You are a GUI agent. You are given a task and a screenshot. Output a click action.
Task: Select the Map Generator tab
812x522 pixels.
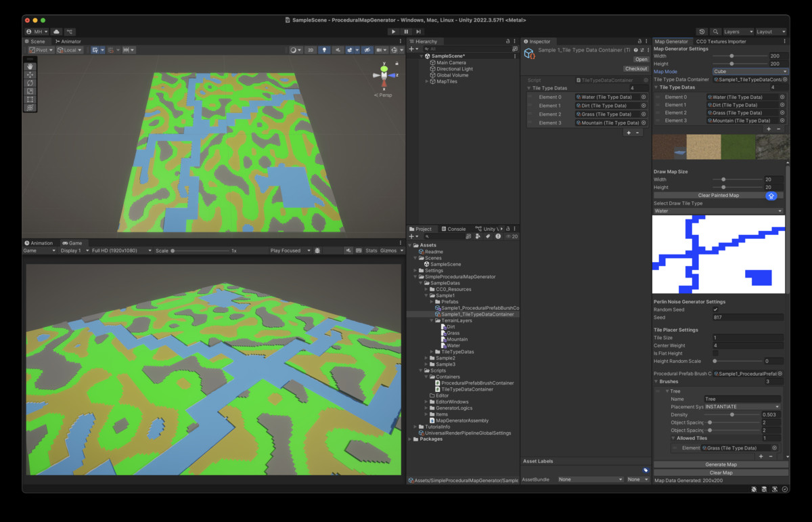672,41
